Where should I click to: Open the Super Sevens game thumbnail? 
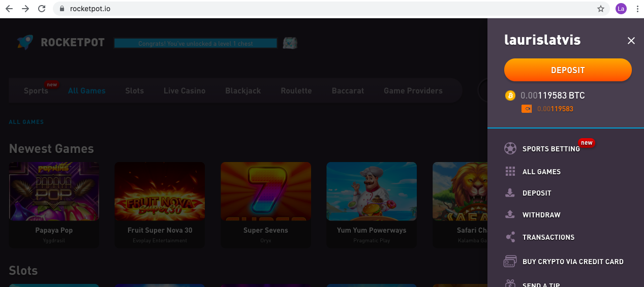(266, 191)
